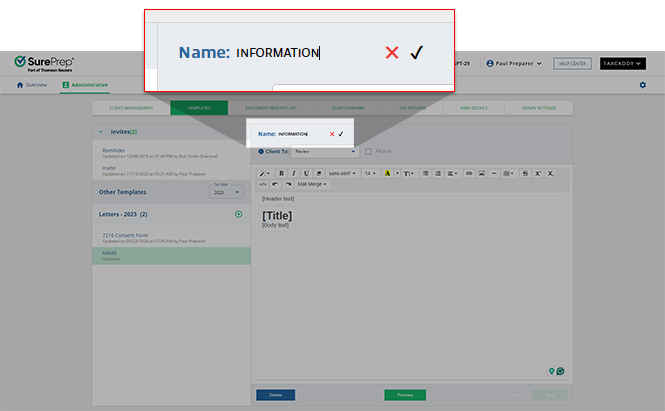
Task: Click the Cancel button beside Save
Action: 517,395
